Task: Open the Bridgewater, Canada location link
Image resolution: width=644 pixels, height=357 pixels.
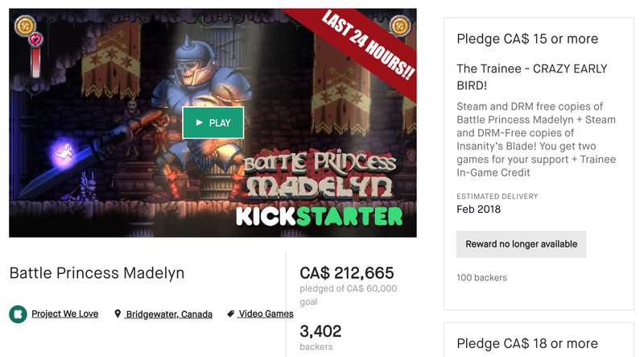Action: tap(169, 314)
